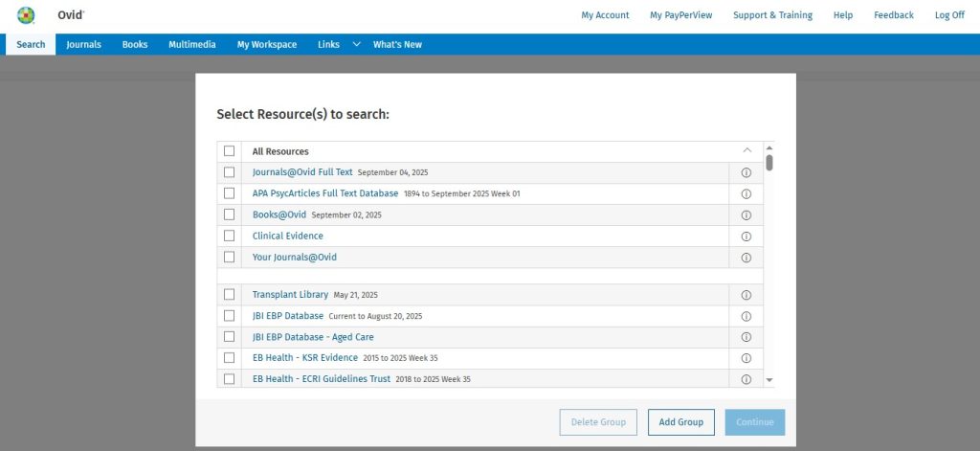Viewport: 980px width, 451px height.
Task: Open Clinical Evidence info icon
Action: (746, 237)
